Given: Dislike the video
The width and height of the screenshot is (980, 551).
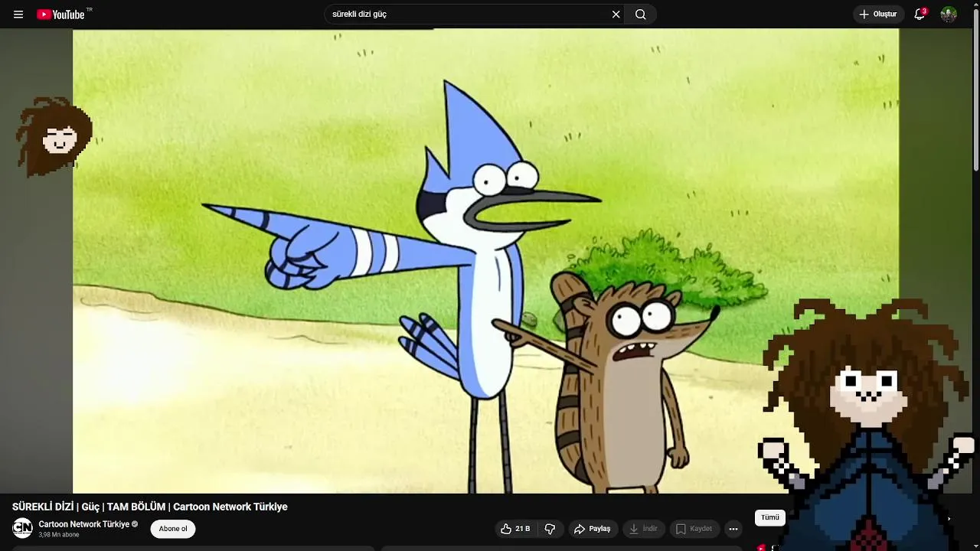Looking at the screenshot, I should pos(550,529).
